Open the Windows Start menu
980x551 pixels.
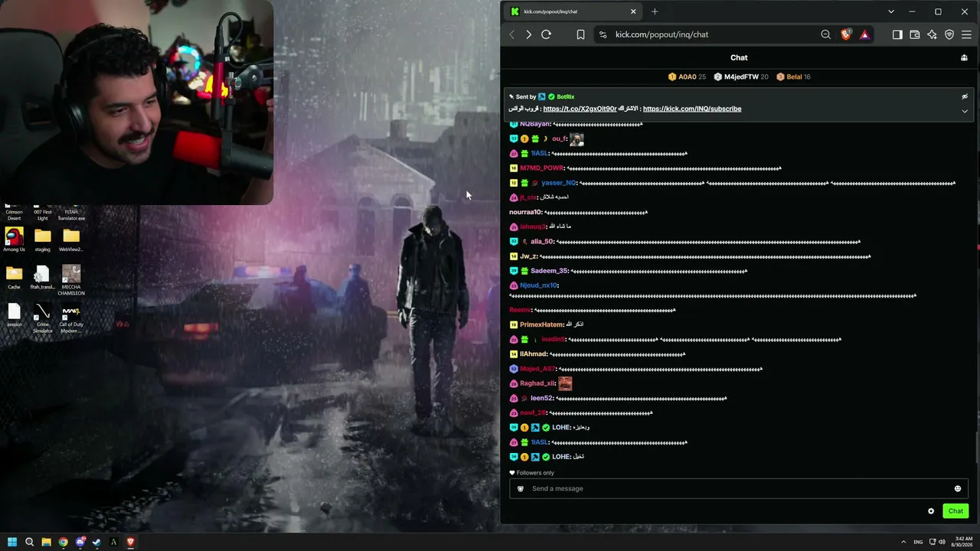(x=12, y=542)
